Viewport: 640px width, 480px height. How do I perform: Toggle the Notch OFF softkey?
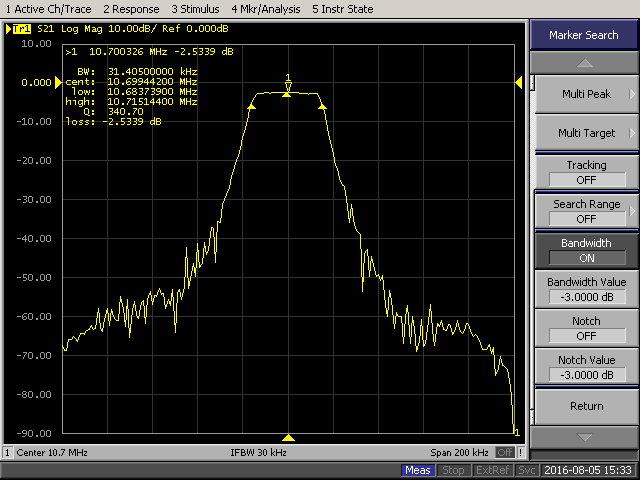coord(586,328)
